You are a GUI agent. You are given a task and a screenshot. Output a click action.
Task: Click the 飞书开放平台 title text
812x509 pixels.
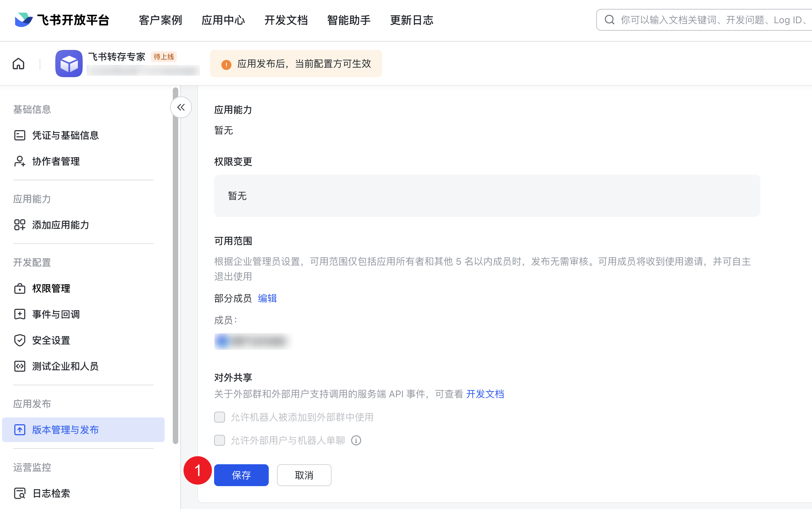tap(73, 20)
